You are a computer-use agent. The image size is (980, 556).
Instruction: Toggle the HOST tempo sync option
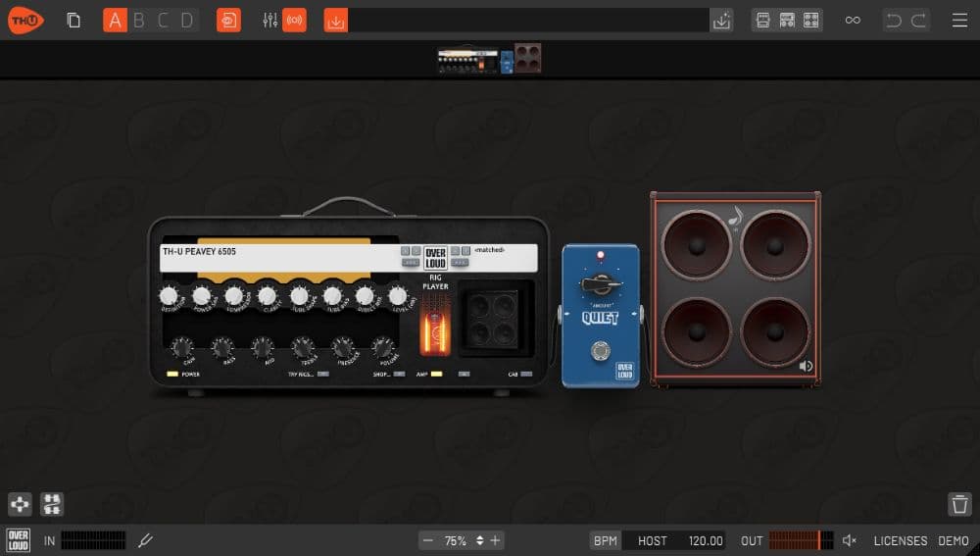point(652,540)
